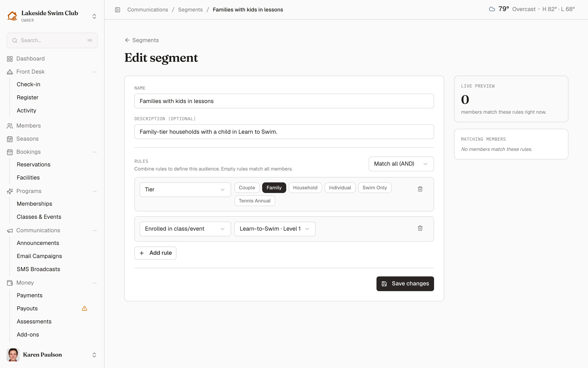The image size is (588, 368).
Task: Click the Dashboard grid icon
Action: point(10,59)
